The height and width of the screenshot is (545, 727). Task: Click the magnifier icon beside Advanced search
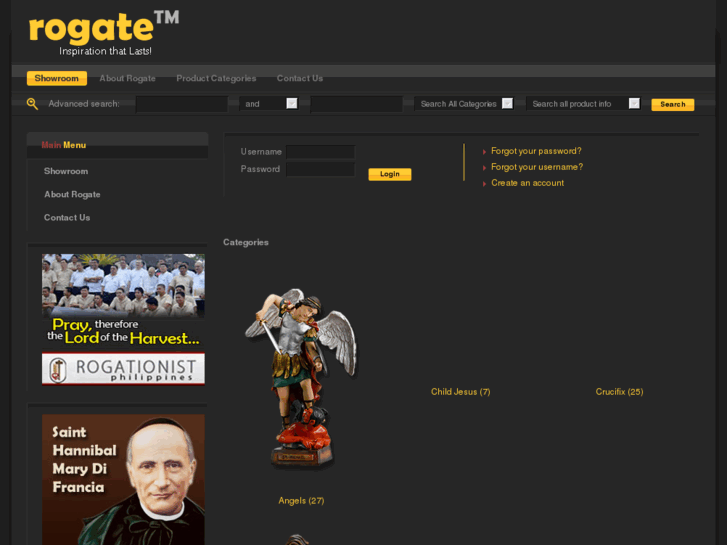coord(32,104)
